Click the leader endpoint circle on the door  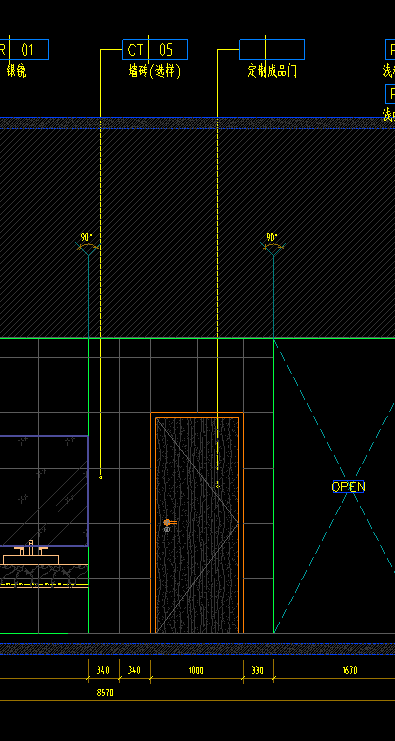pos(217,485)
